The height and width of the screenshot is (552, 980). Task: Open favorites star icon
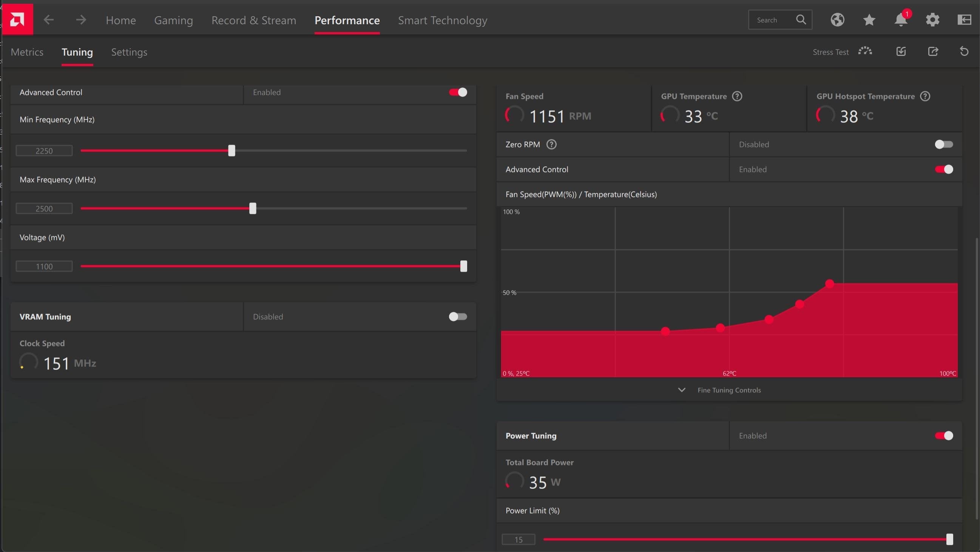pyautogui.click(x=869, y=20)
